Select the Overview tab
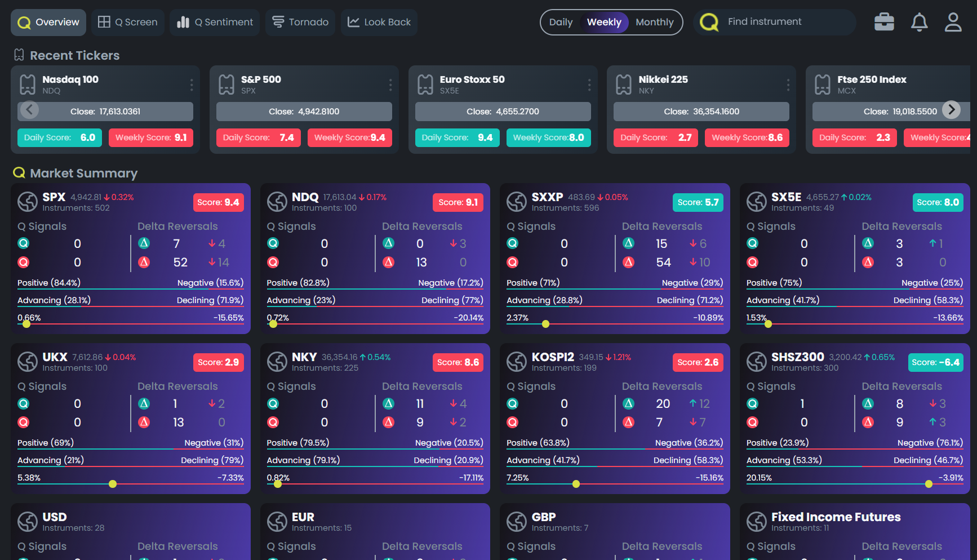 tap(48, 22)
